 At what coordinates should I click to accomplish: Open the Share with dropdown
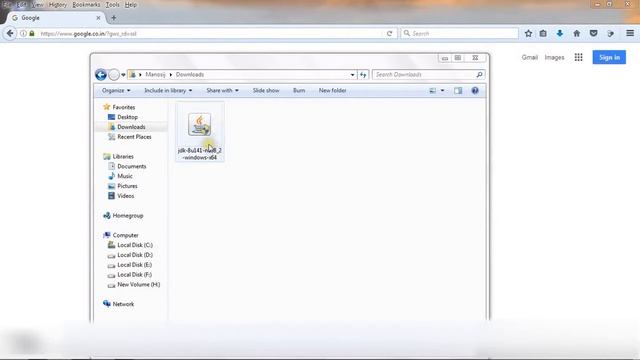pos(222,91)
